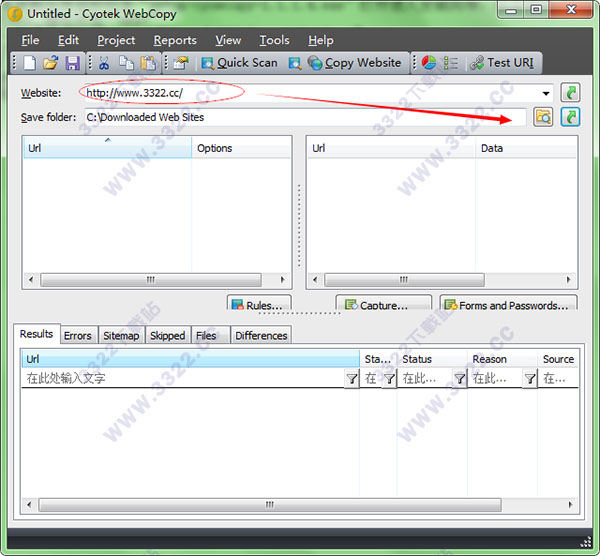Open the Tools menu

coord(274,40)
